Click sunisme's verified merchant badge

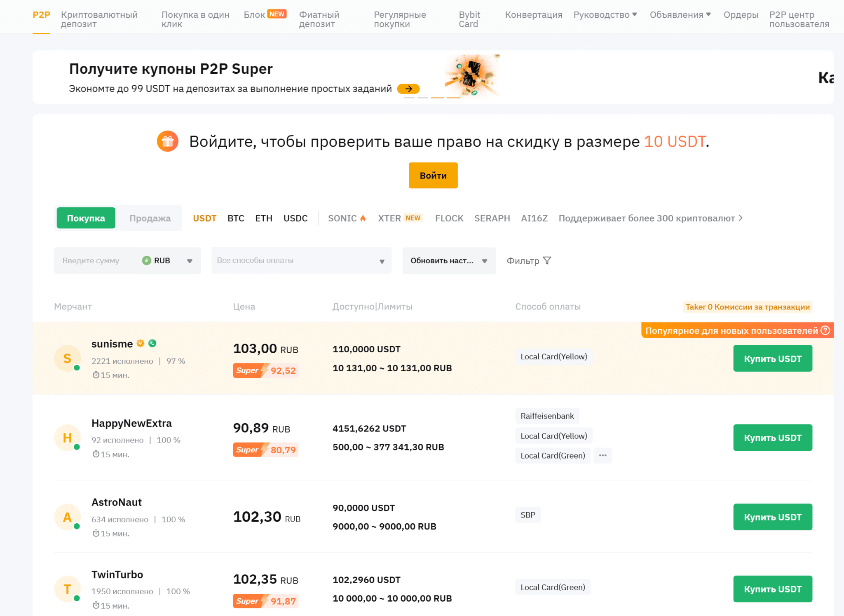pos(141,343)
